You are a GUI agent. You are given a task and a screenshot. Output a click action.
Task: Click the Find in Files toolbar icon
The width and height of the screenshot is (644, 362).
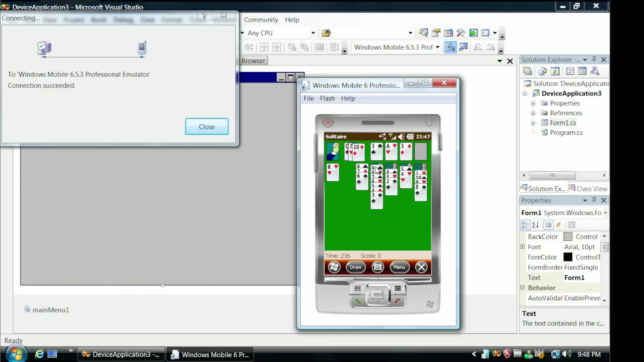click(326, 33)
